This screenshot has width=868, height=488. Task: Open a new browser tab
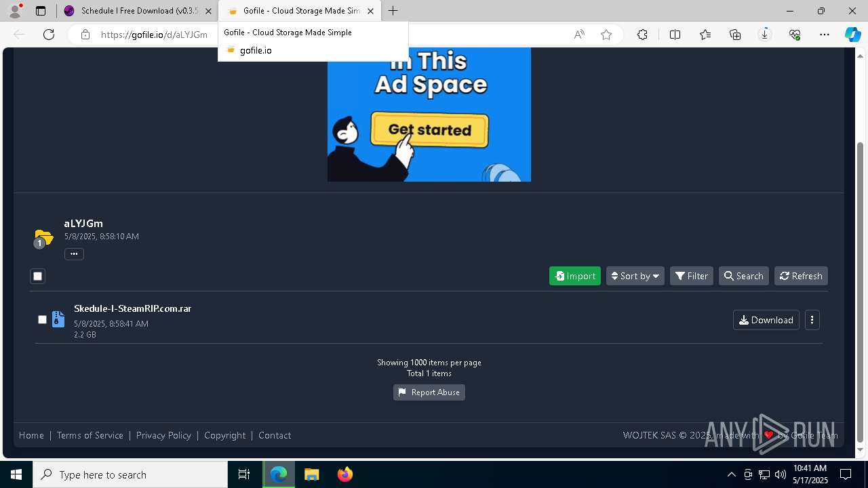pyautogui.click(x=393, y=11)
